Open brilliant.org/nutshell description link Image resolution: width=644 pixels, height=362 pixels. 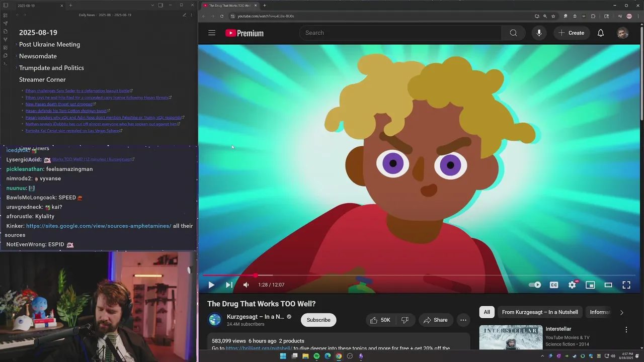pos(259,348)
